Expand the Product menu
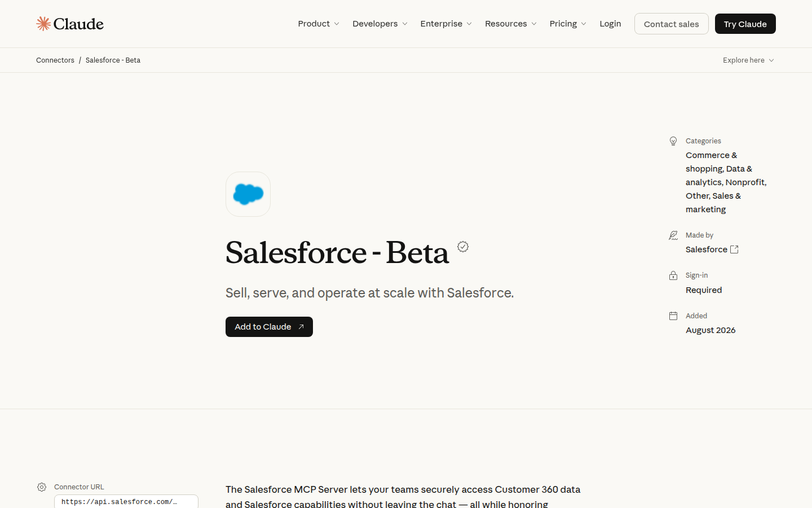The width and height of the screenshot is (812, 508). click(x=319, y=24)
